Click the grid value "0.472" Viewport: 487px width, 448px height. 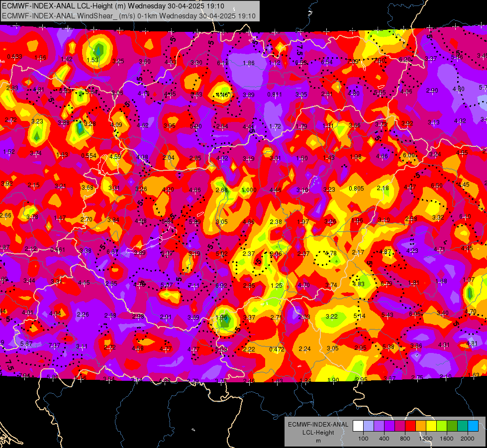coord(277,349)
